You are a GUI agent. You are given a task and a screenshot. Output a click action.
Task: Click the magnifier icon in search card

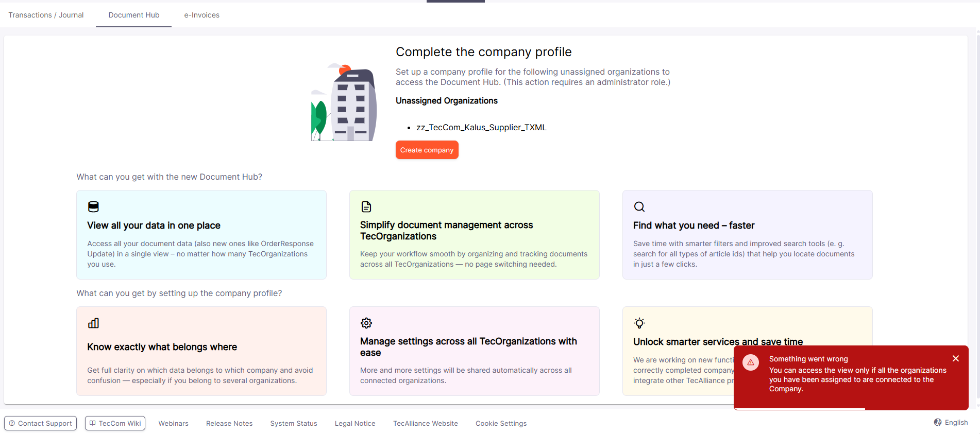pyautogui.click(x=639, y=206)
